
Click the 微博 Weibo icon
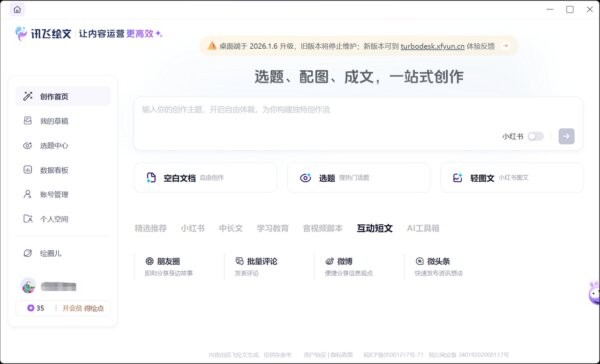pyautogui.click(x=329, y=261)
